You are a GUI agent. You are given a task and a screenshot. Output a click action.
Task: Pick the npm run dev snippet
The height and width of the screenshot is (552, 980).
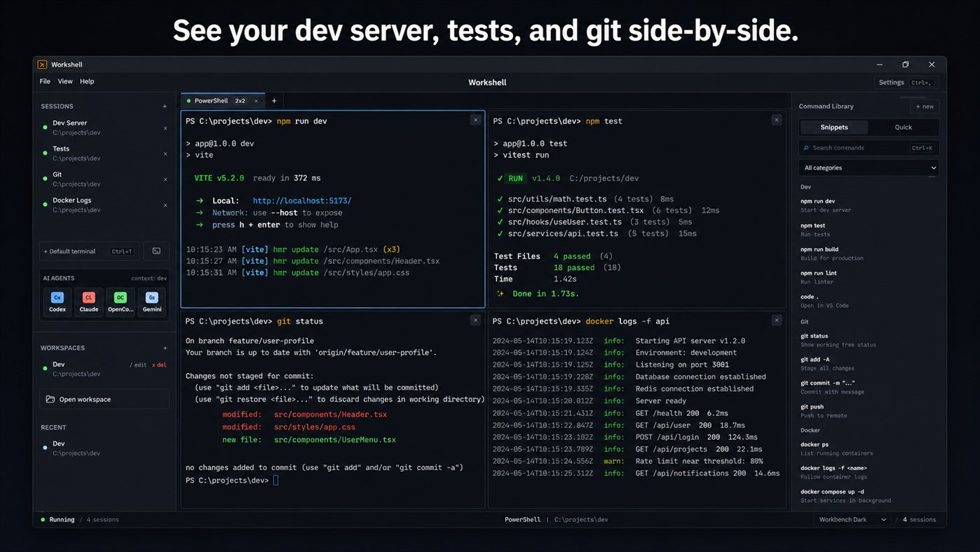pos(868,206)
